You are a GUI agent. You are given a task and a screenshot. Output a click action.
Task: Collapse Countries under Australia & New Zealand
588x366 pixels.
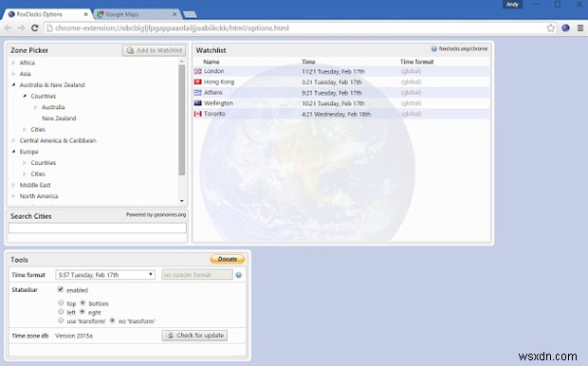[25, 96]
